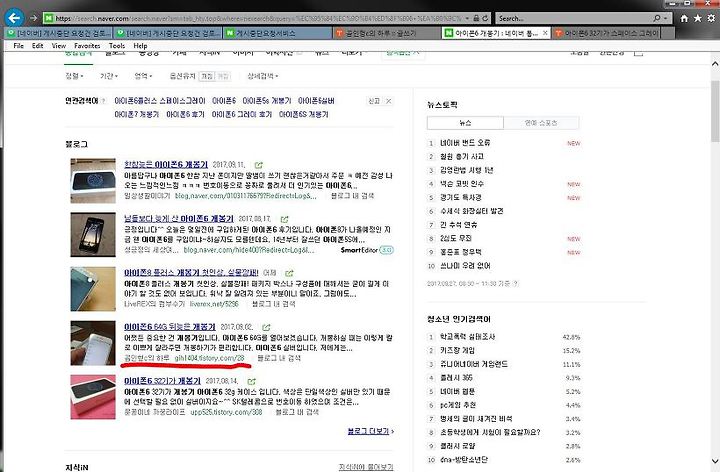Toggle the 옵션유지 on/off switch
This screenshot has height=472, width=720.
pos(214,76)
